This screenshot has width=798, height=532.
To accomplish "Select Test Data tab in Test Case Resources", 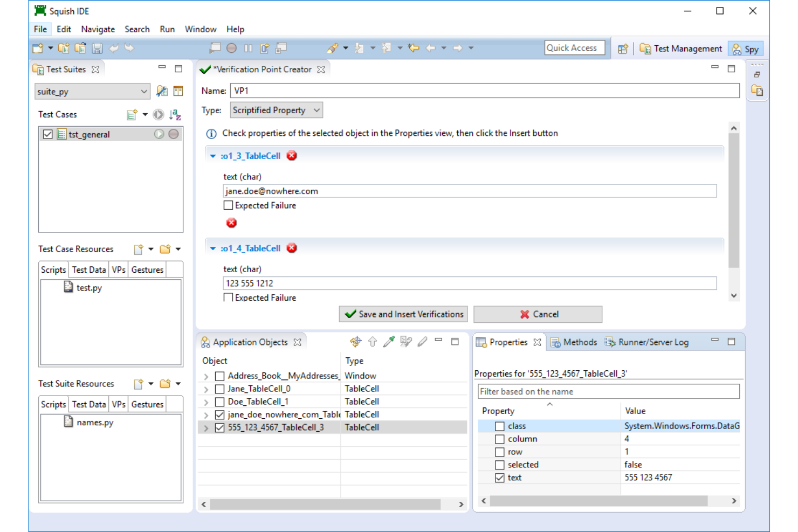I will [x=89, y=270].
